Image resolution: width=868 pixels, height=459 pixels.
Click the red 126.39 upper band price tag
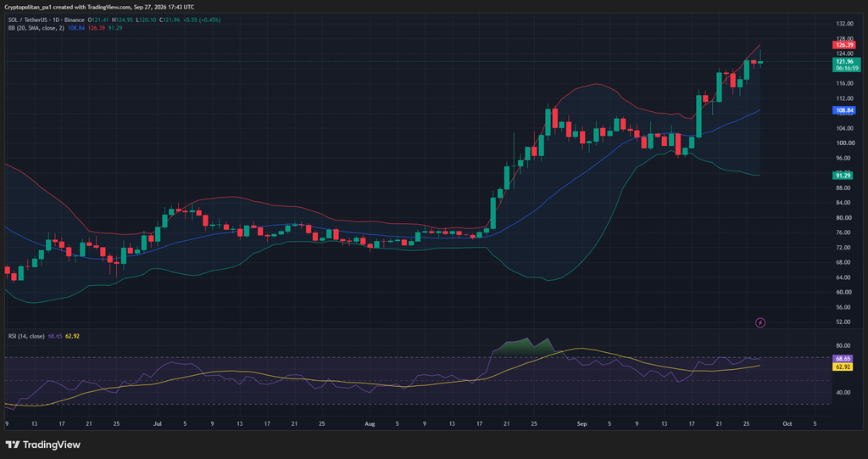pos(843,45)
